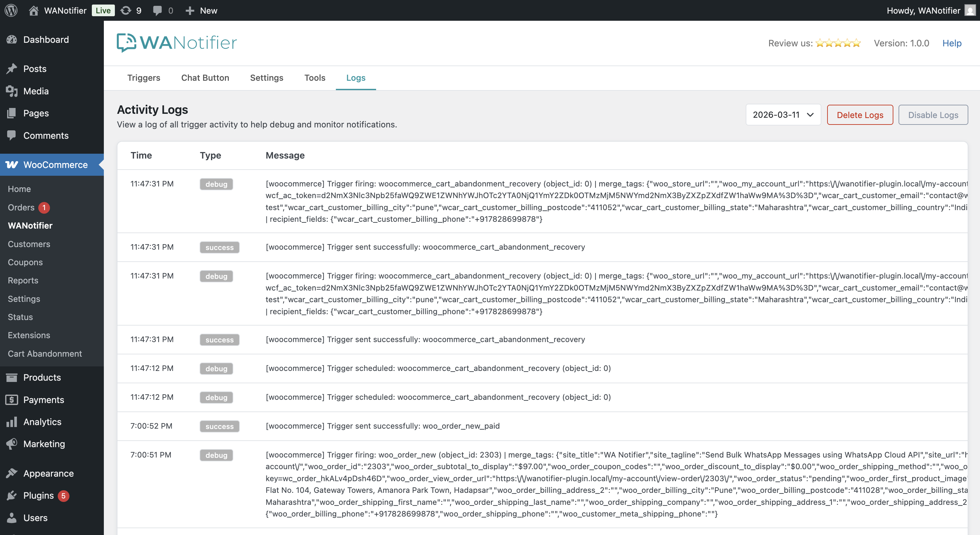Viewport: 980px width, 535px height.
Task: Select the Media library icon in sidebar
Action: click(11, 91)
